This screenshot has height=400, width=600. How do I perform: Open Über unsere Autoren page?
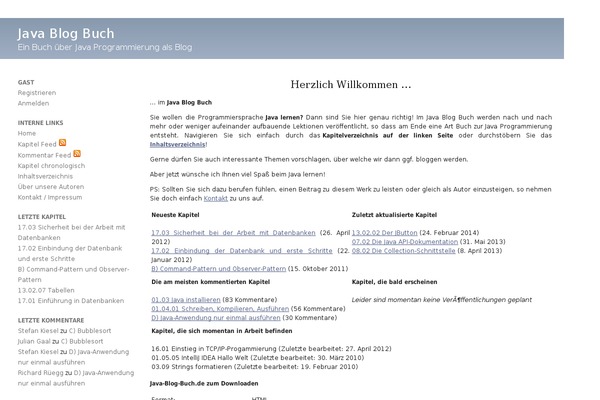(51, 187)
